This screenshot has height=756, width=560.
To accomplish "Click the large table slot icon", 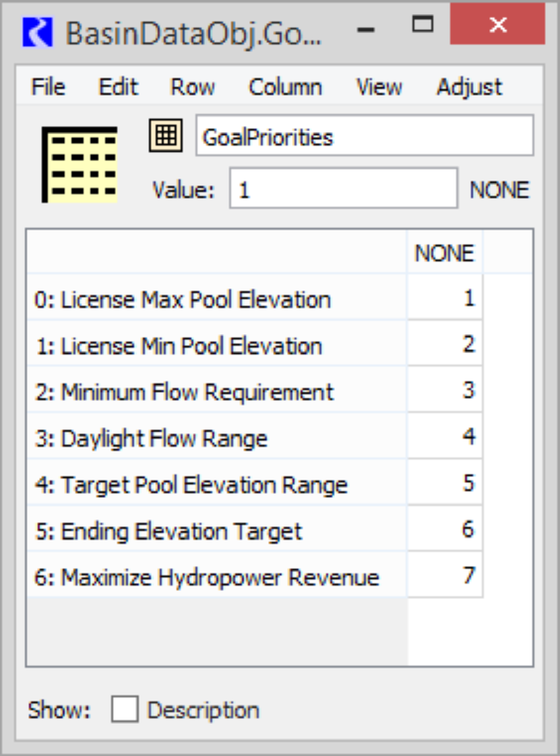I will pos(80,164).
